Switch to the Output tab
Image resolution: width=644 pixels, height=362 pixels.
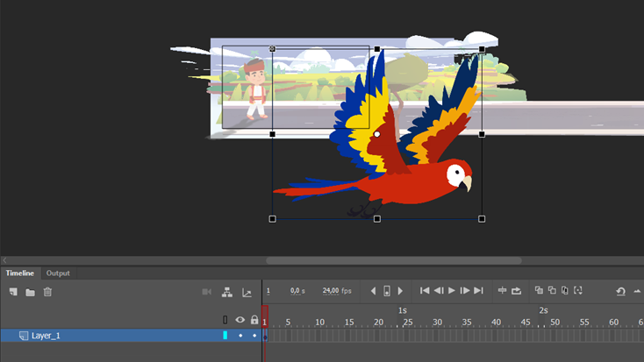click(58, 273)
